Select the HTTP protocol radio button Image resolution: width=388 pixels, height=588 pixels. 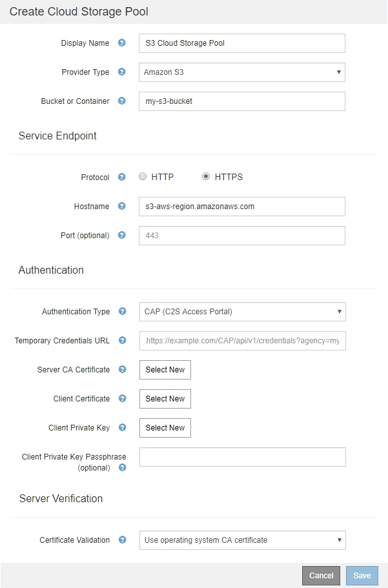click(x=143, y=177)
